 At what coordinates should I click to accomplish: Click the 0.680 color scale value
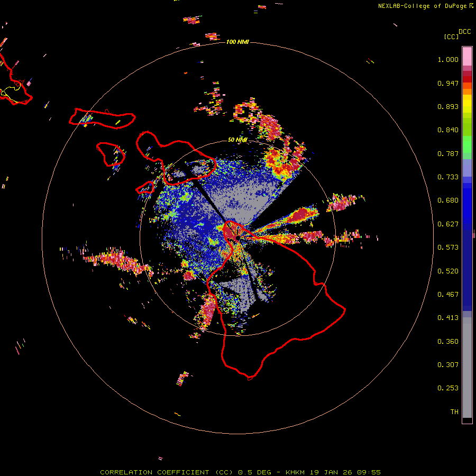pos(448,200)
